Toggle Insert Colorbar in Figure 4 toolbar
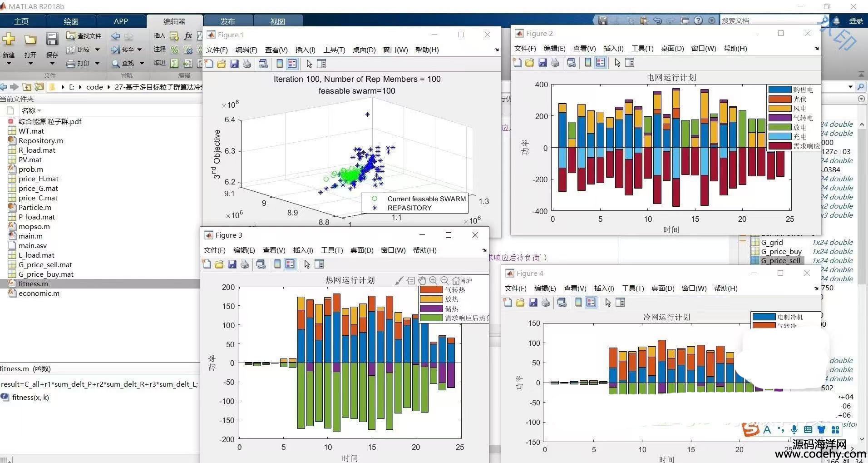The image size is (868, 463). [x=578, y=303]
